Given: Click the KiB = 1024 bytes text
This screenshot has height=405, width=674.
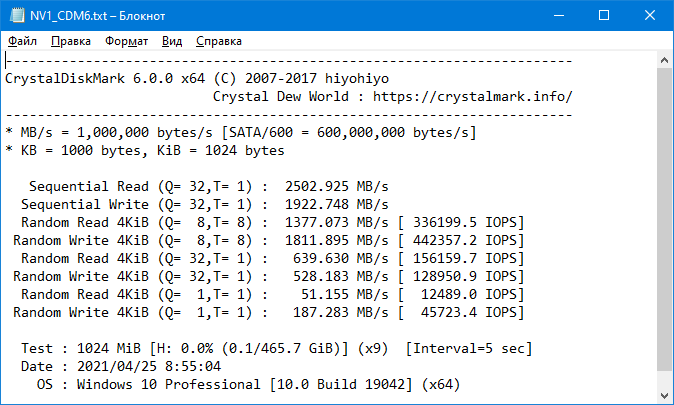Looking at the screenshot, I should (x=221, y=151).
